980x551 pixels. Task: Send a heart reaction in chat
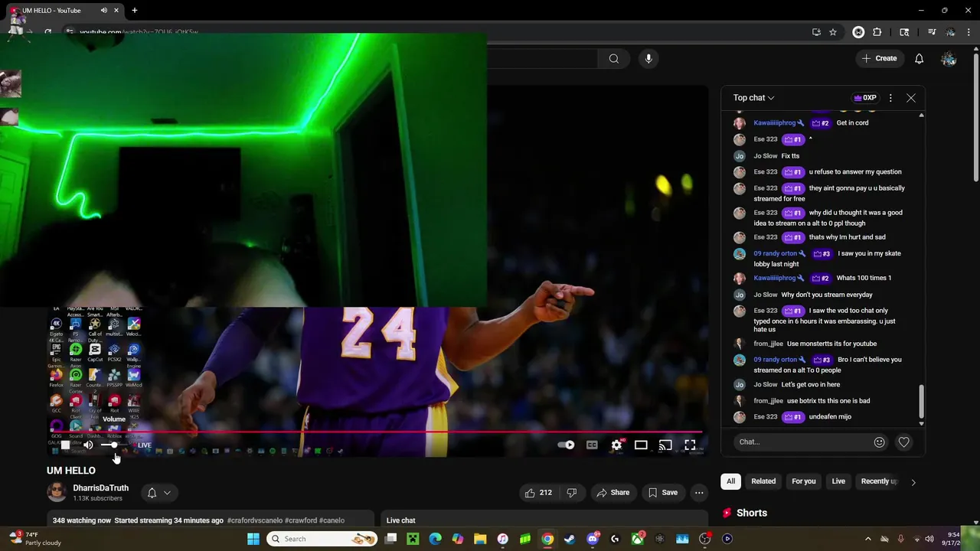click(904, 442)
